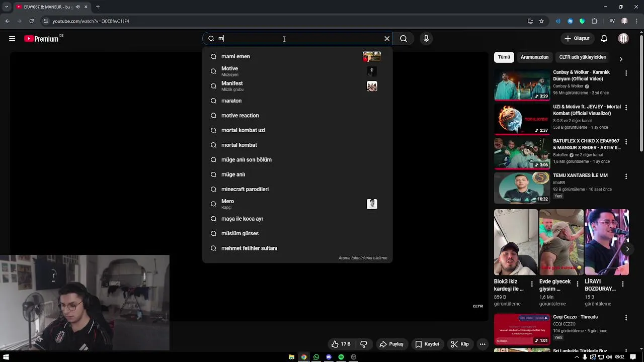Click Chrome back arrow
644x362 pixels.
coord(7,21)
